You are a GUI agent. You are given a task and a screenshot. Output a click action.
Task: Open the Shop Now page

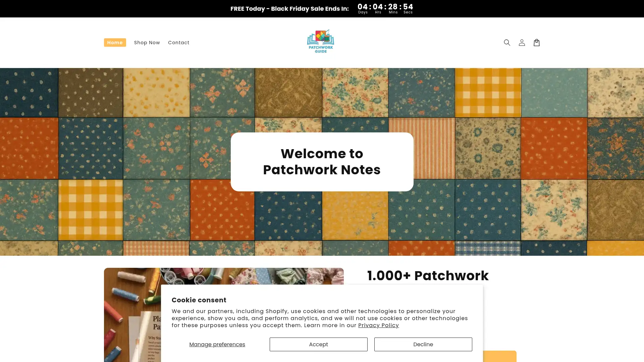pyautogui.click(x=147, y=43)
